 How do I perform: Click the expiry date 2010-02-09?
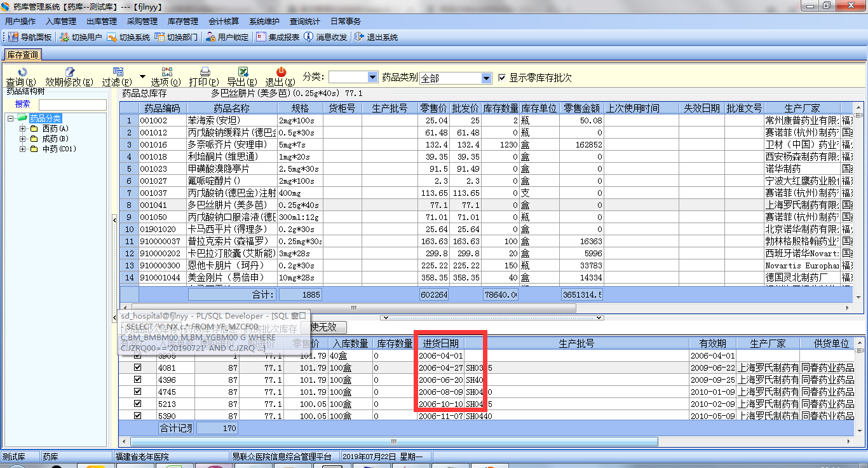pyautogui.click(x=713, y=404)
